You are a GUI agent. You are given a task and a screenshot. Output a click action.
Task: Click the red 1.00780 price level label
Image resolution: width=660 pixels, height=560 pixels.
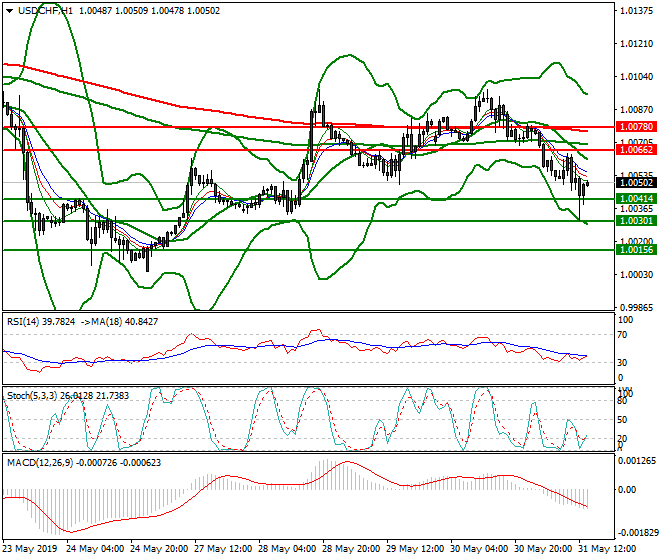click(636, 127)
